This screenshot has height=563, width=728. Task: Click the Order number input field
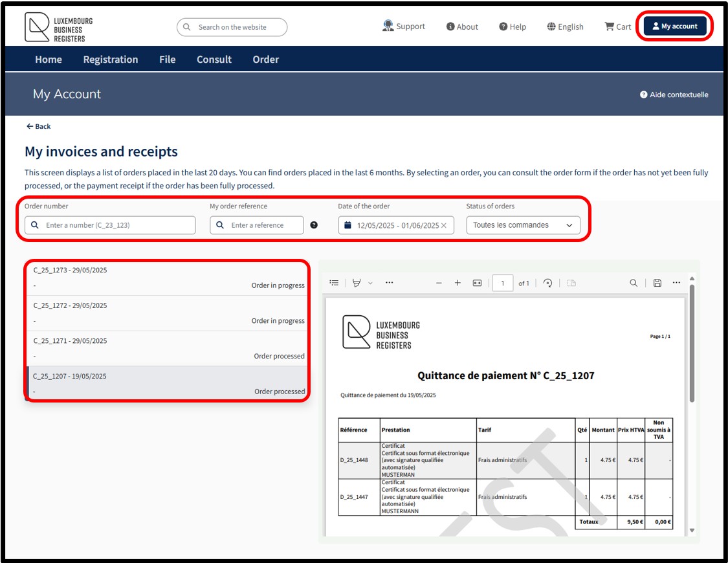coord(110,225)
